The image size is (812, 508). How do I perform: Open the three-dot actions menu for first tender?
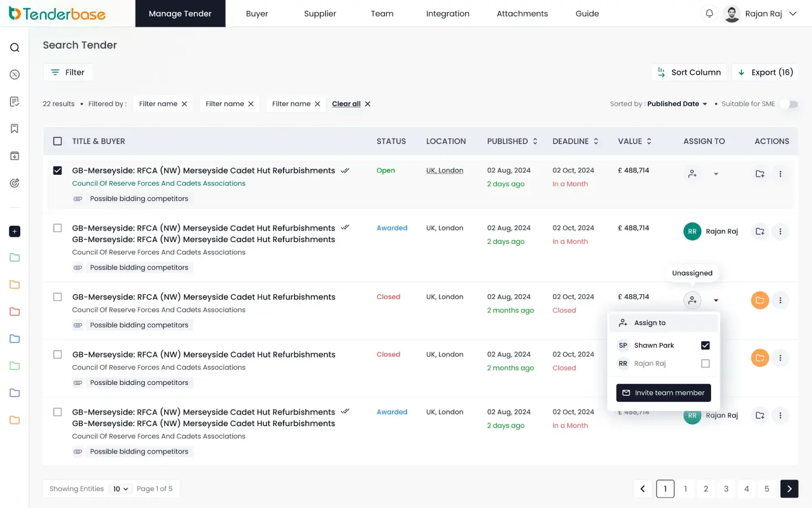click(x=780, y=174)
